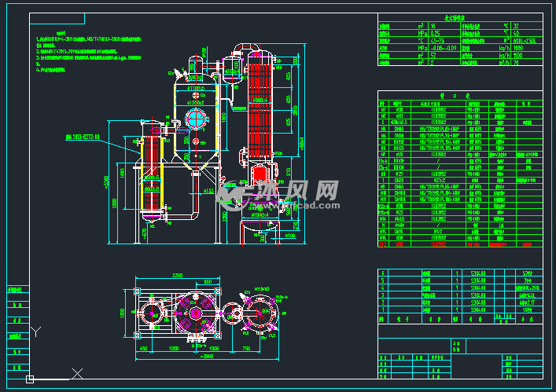Viewport: 556px width, 392px height.
Task: Click the cyan revision strip on left margin
Action: (x=17, y=322)
